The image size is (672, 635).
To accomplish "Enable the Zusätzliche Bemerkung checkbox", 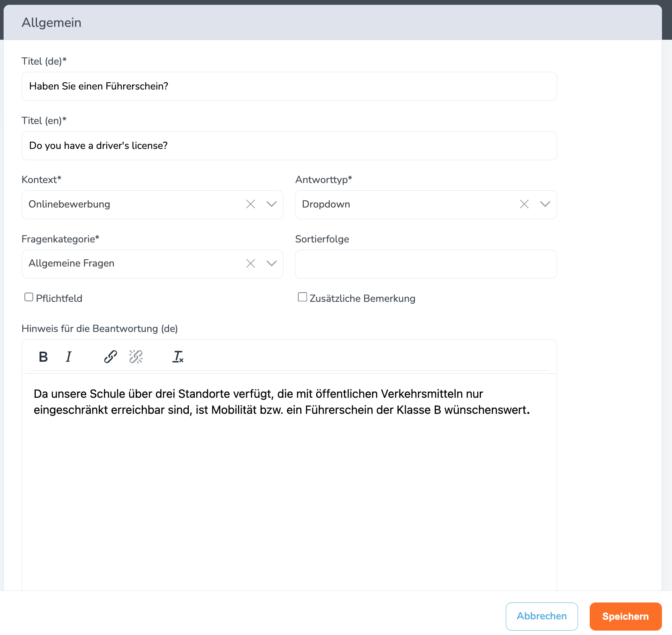I will tap(302, 297).
